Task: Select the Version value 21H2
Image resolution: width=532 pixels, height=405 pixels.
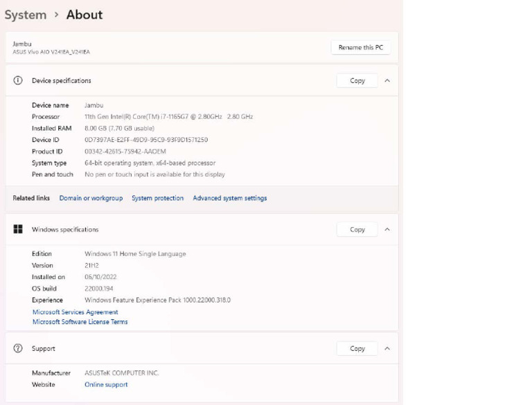Action: click(x=91, y=265)
